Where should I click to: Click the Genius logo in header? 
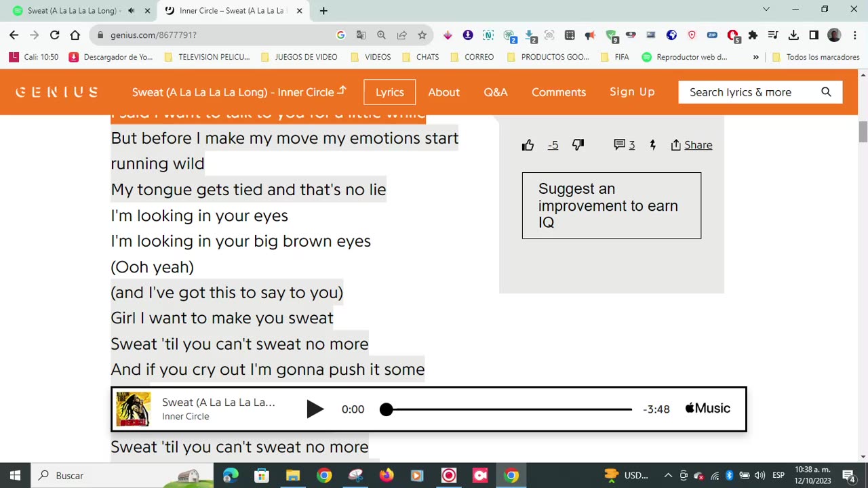pyautogui.click(x=57, y=92)
